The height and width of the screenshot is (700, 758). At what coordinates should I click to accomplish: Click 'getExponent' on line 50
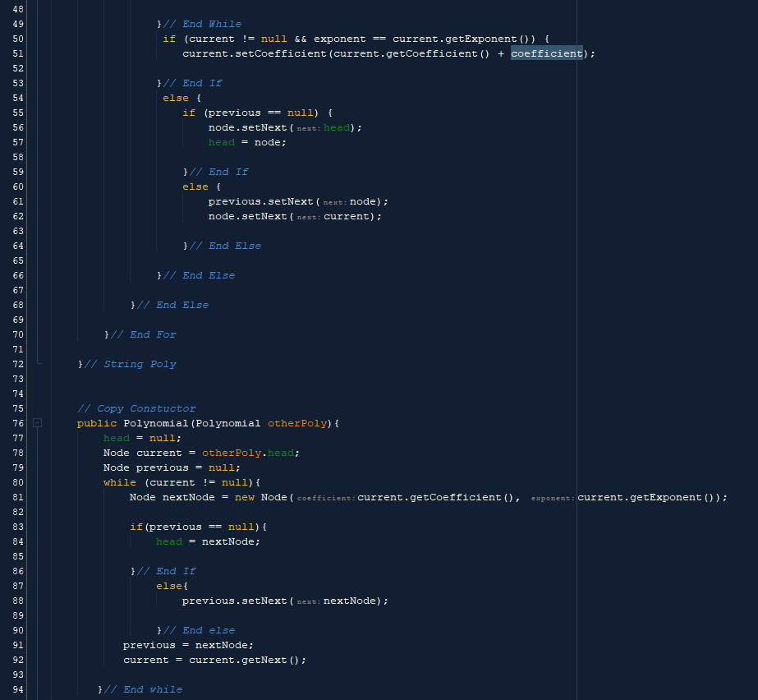481,39
